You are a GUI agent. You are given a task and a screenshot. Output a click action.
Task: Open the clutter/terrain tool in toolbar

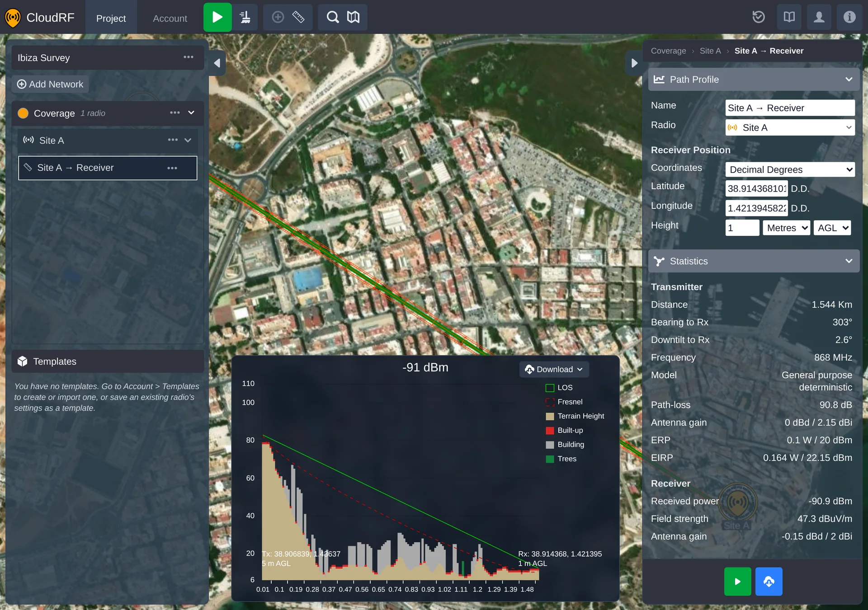coord(245,17)
